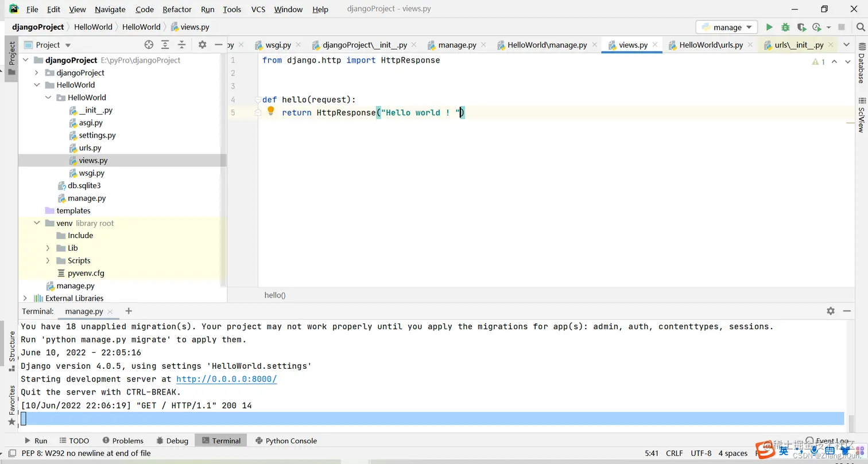Image resolution: width=868 pixels, height=464 pixels.
Task: Click CRLF line separator in status bar
Action: pos(675,453)
